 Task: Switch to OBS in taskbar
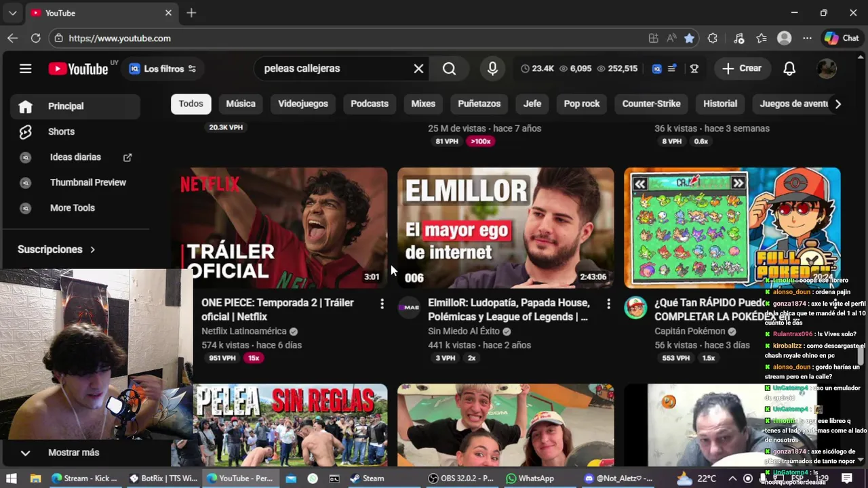pos(461,479)
